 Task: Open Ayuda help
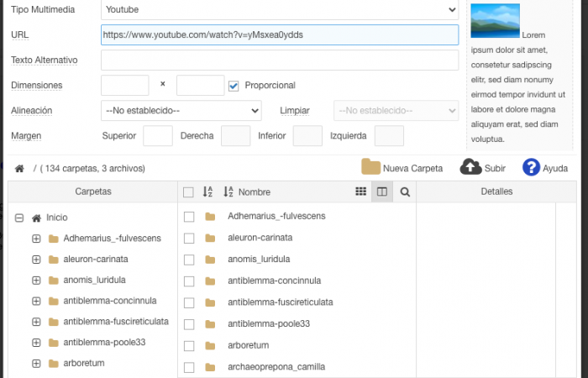pos(531,167)
